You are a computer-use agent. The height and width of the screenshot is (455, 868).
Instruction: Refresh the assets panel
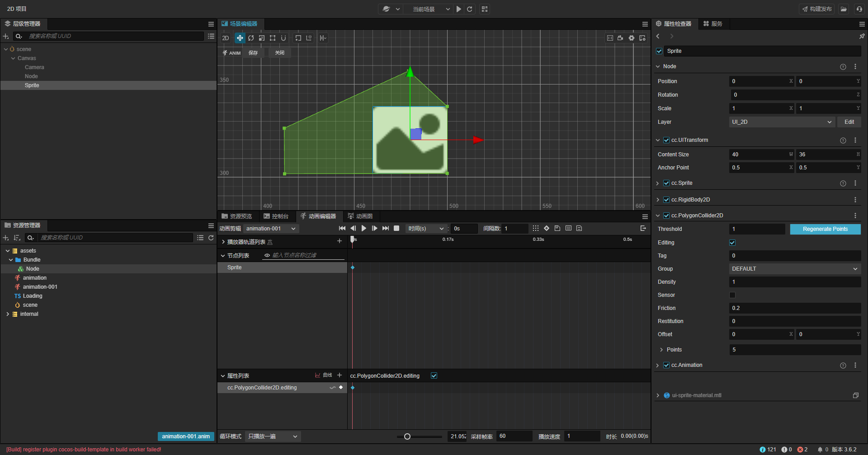tap(211, 238)
